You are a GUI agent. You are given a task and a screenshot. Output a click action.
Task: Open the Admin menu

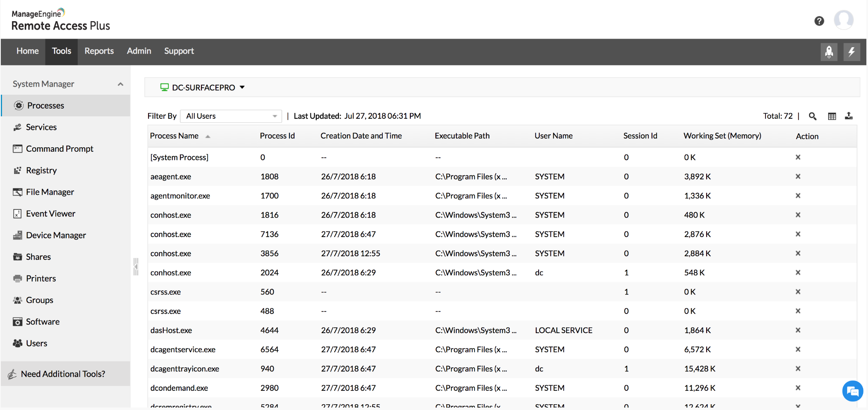tap(139, 51)
